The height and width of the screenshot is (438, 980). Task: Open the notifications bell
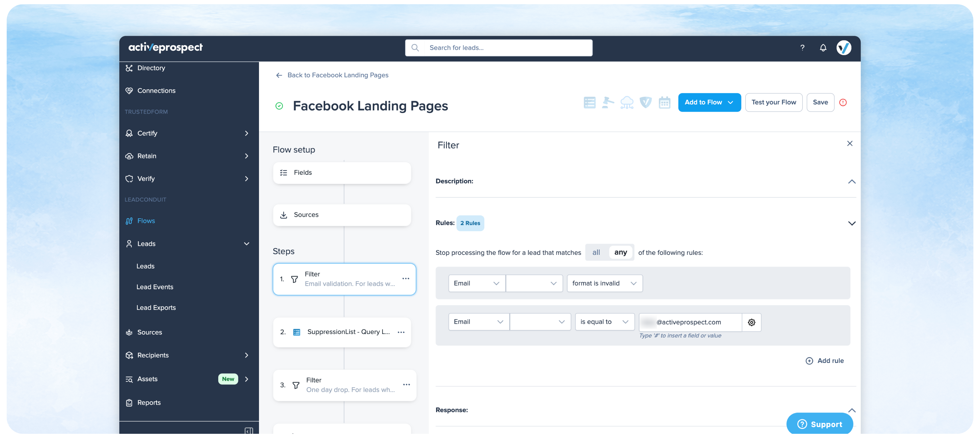823,47
